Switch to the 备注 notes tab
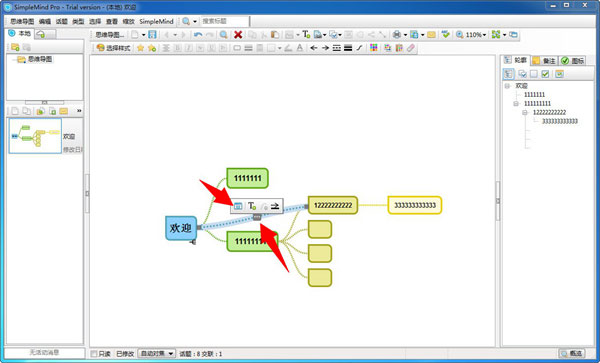 (545, 60)
